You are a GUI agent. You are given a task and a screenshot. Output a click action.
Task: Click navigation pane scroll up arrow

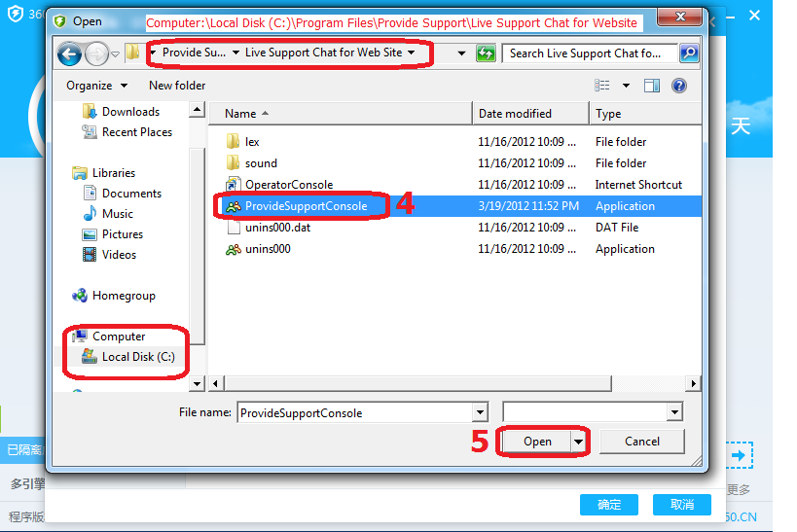coord(197,109)
